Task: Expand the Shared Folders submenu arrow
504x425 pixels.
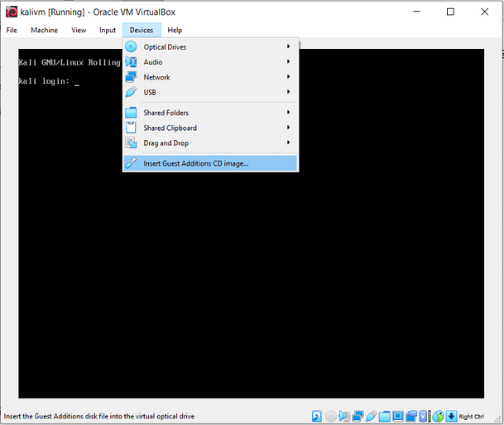Action: pos(288,112)
